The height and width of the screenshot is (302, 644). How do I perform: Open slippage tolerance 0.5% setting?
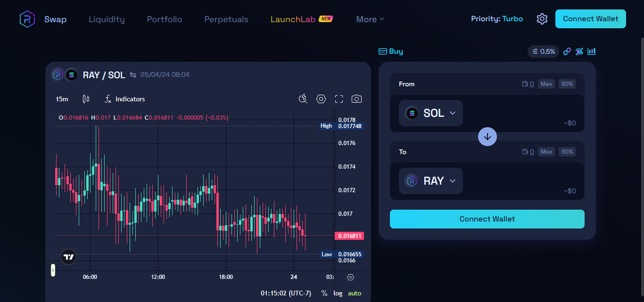click(x=543, y=51)
